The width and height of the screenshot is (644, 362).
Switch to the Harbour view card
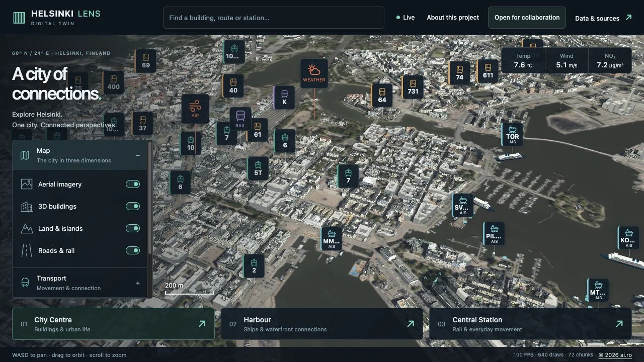coord(322,324)
